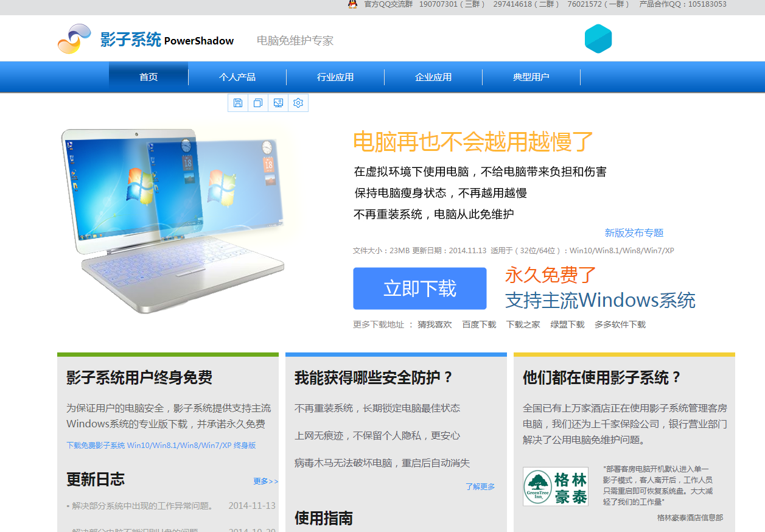Click the 格林豪泰酒店信息部 attribution

(x=690, y=518)
